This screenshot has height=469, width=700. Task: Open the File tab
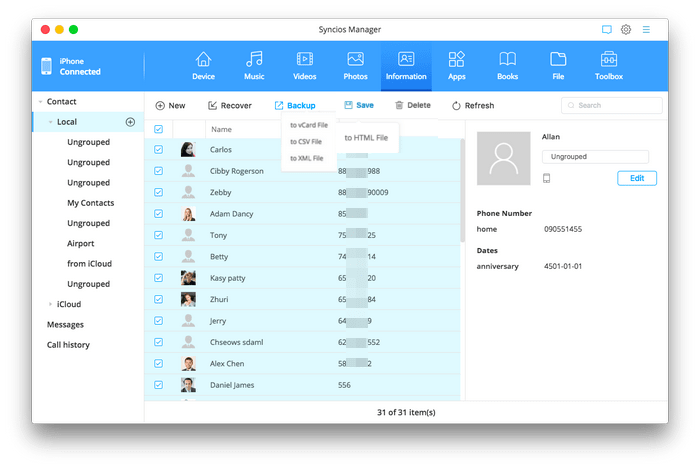(x=558, y=66)
